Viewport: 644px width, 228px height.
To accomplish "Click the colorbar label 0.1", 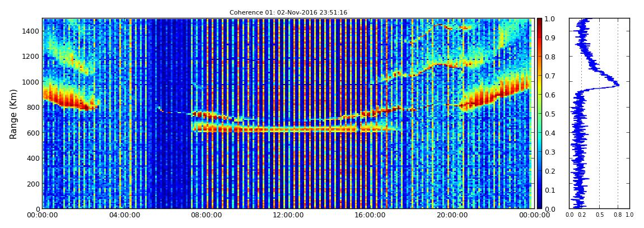I will click(x=549, y=190).
